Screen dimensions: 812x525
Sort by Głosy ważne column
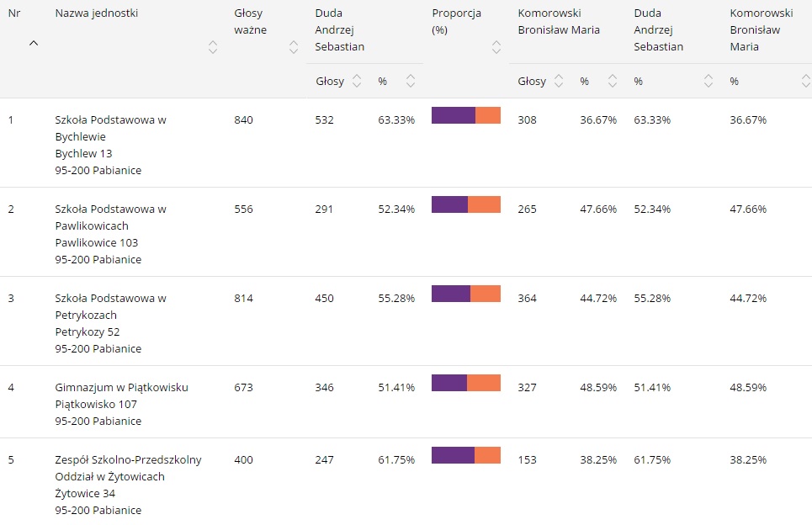click(294, 47)
